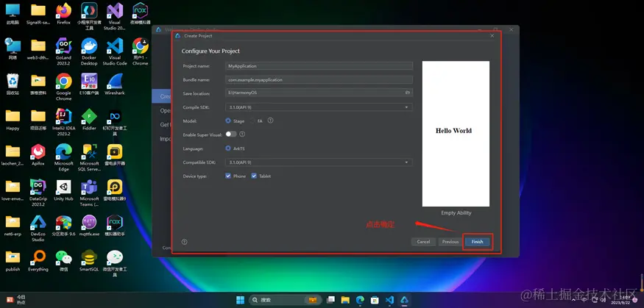Image resolution: width=644 pixels, height=308 pixels.
Task: Click the Hello World preview thumbnail
Action: [x=456, y=134]
